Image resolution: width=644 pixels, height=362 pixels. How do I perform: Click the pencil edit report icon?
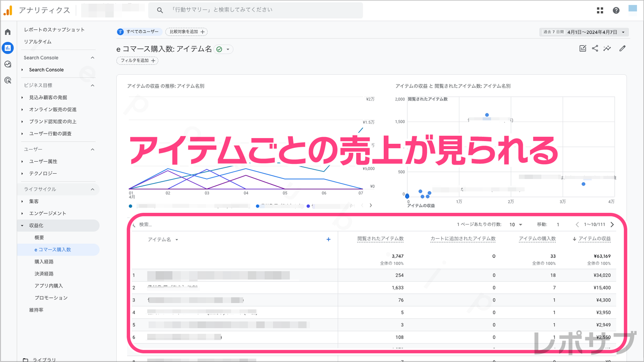622,49
